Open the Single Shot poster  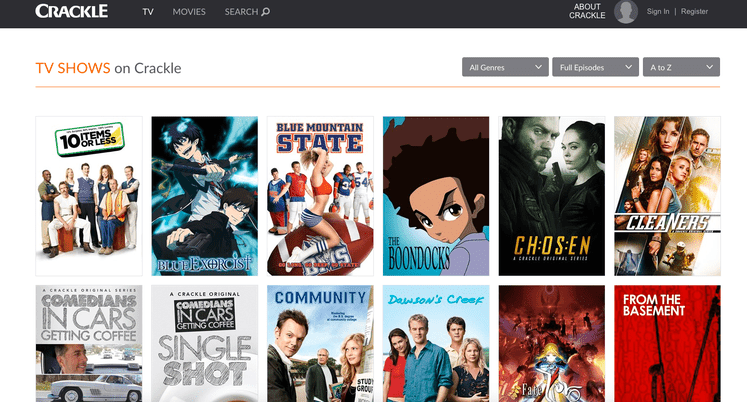point(205,343)
